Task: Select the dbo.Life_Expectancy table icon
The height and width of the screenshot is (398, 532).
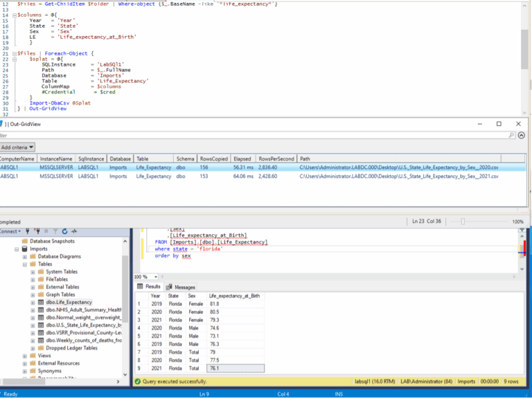Action: [x=40, y=302]
